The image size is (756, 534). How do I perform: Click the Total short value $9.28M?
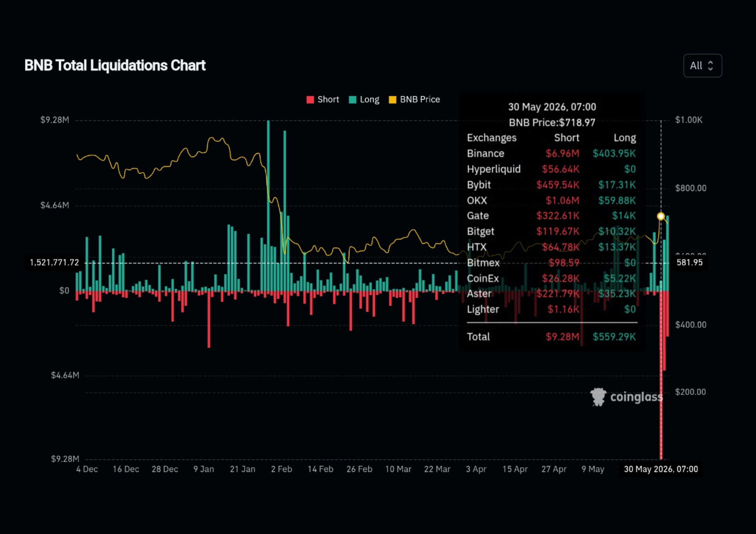562,337
